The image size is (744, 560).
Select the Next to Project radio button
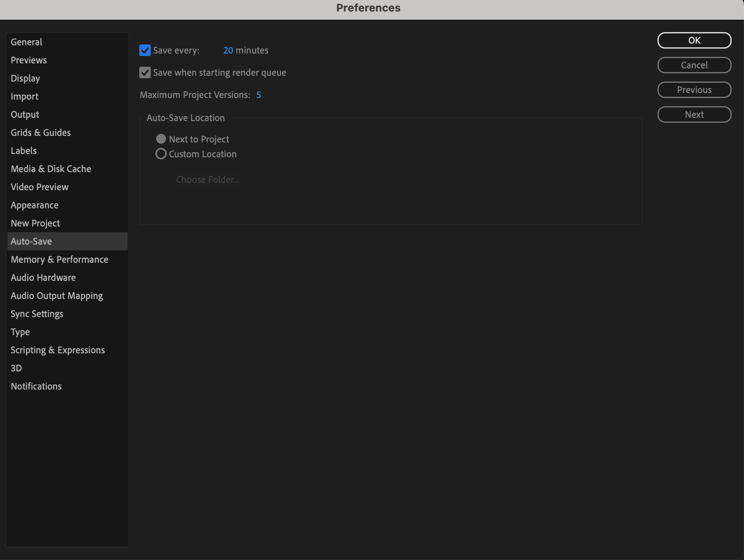tap(161, 139)
